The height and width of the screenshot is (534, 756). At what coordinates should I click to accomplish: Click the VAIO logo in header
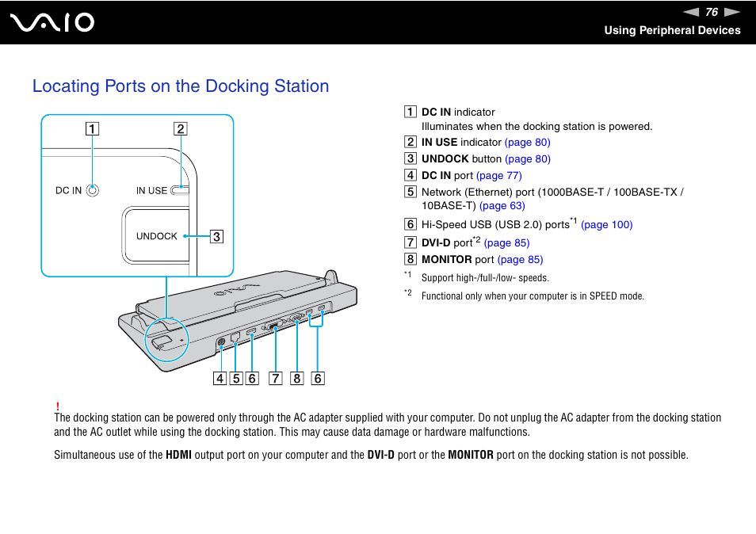coord(52,23)
